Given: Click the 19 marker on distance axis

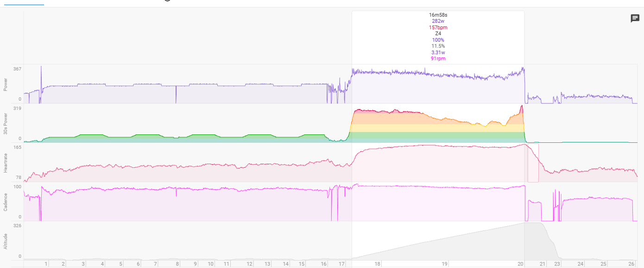Looking at the screenshot, I should (445, 264).
